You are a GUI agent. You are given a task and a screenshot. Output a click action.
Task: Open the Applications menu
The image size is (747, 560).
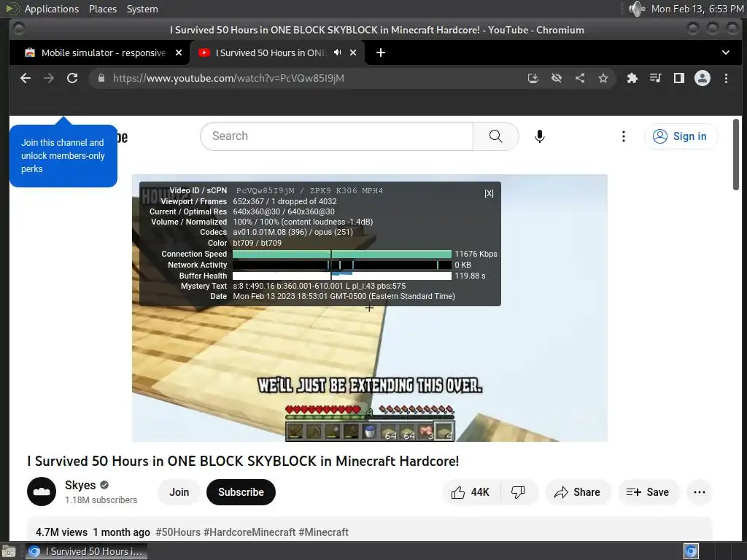pos(52,9)
